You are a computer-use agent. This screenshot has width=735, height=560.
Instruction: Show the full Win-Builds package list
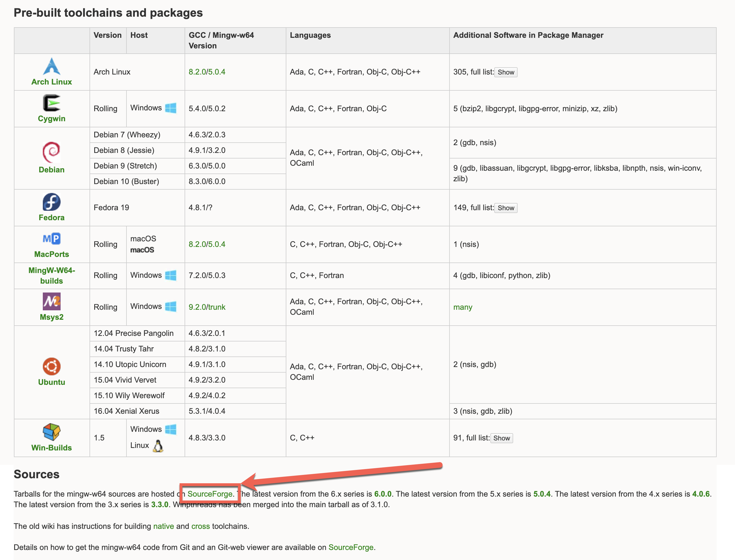point(501,438)
